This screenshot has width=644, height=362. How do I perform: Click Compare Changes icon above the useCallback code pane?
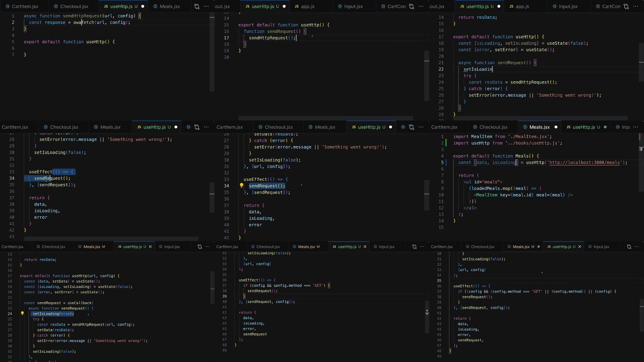pos(200,247)
